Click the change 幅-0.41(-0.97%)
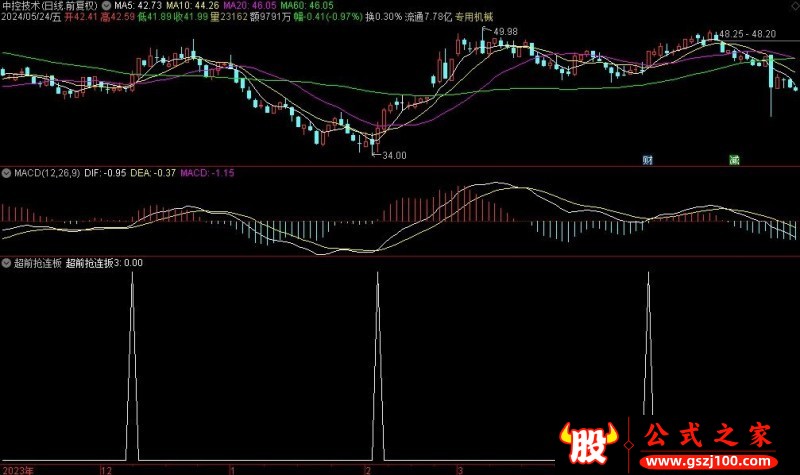Screen dimensions: 800x475 point(328,17)
